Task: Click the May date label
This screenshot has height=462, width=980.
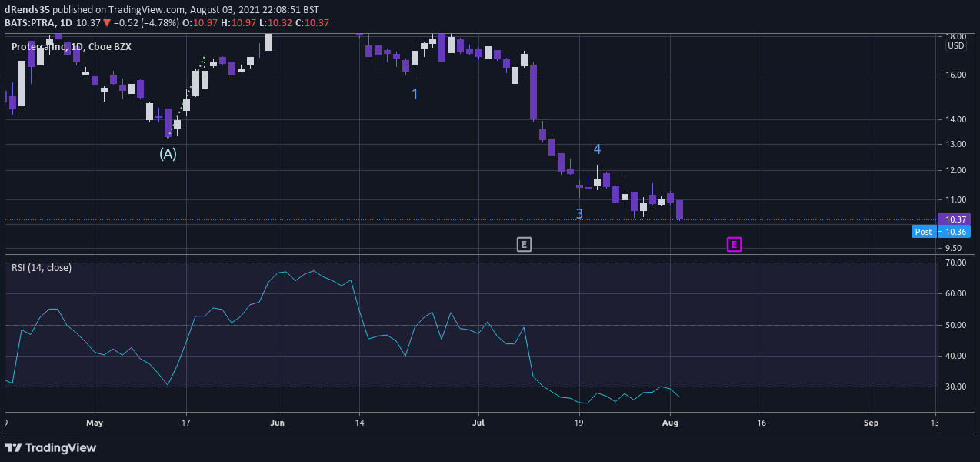Action: (x=94, y=423)
